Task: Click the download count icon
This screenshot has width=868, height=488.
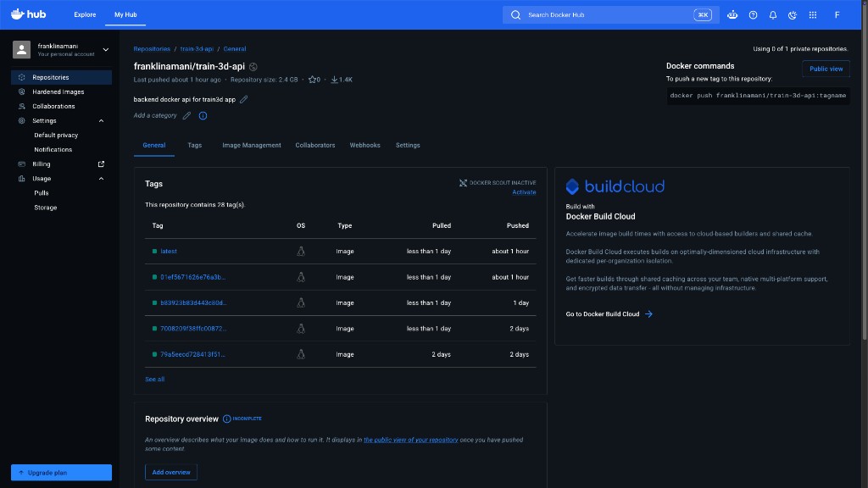Action: click(x=334, y=80)
